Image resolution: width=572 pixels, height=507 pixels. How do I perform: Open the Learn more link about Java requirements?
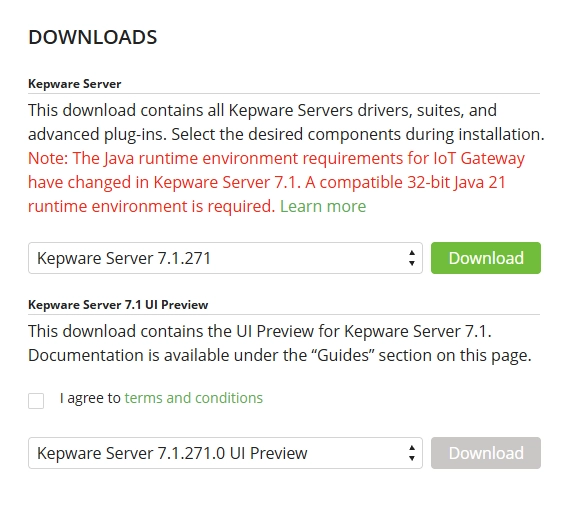[323, 206]
